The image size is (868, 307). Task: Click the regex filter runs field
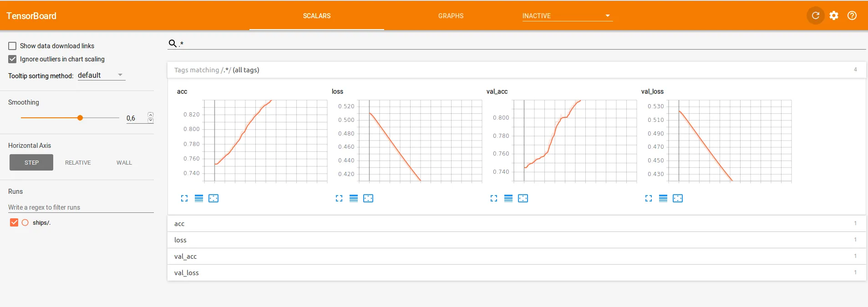pos(81,207)
